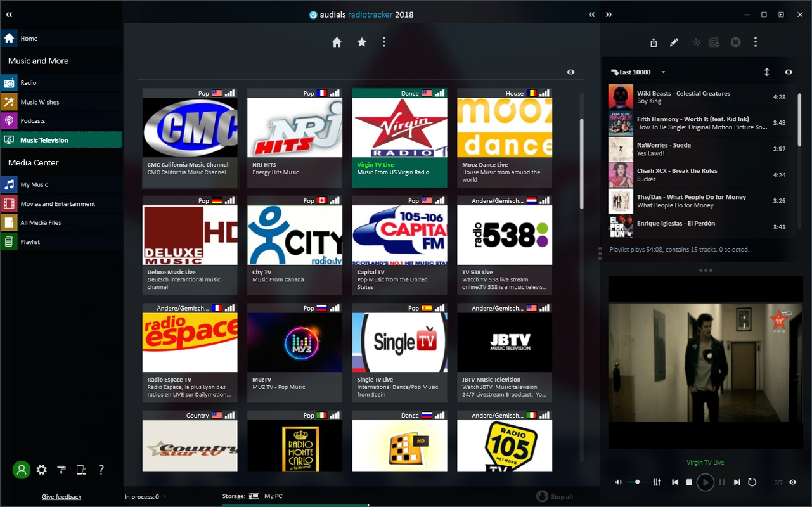Open the export icon in playlist toolbar

[x=654, y=42]
